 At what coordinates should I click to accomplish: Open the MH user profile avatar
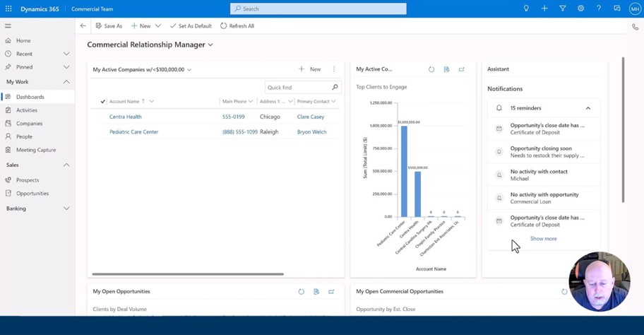click(635, 8)
